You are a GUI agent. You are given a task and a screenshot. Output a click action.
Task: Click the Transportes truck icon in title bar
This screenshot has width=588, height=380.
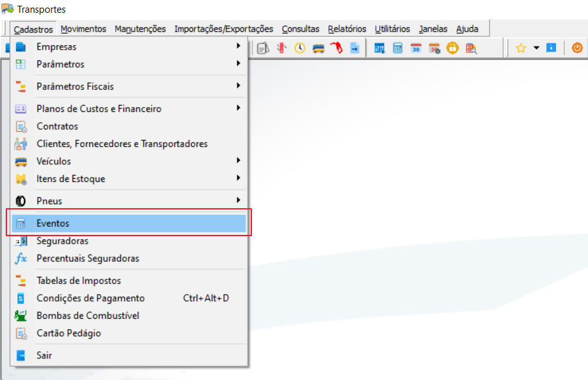[x=8, y=9]
